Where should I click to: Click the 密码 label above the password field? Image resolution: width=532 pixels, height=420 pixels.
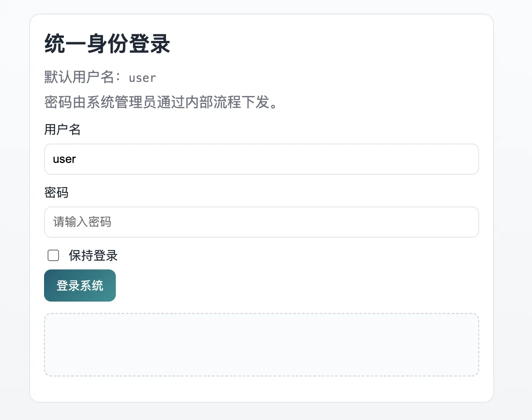[x=56, y=192]
